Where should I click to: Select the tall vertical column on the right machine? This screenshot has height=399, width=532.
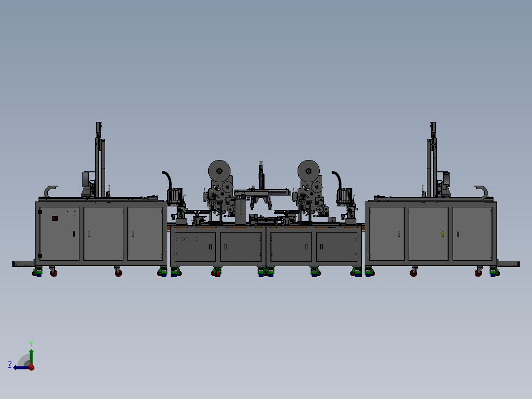click(432, 160)
